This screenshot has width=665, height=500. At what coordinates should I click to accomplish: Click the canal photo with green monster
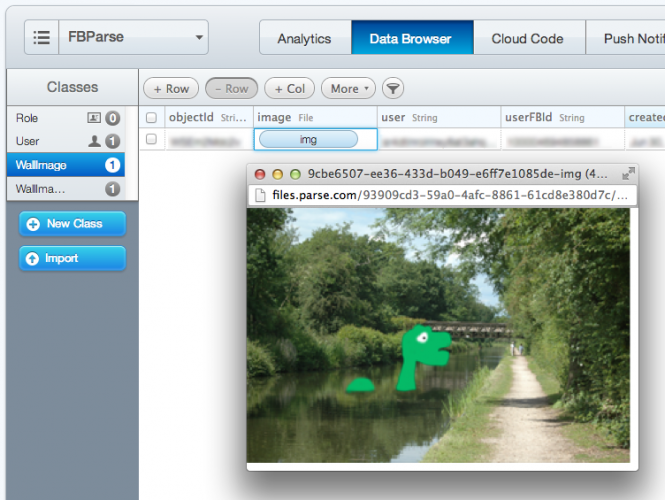[x=439, y=335]
